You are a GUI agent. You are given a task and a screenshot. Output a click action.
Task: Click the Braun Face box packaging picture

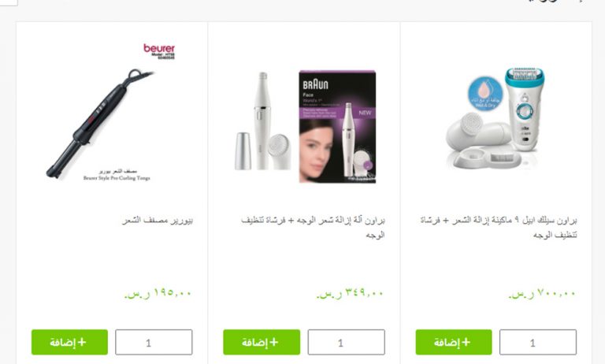tap(338, 127)
